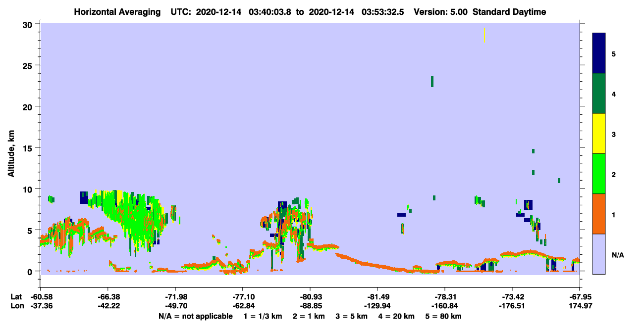The width and height of the screenshot is (644, 330).
Task: Click longitude value '-49.70'
Action: tap(175, 306)
